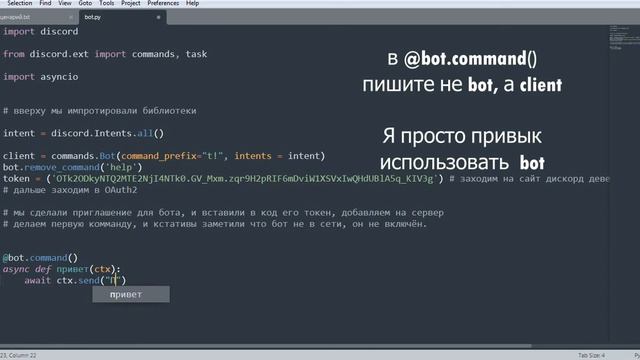Screen dimensions: 640x360
Task: Open the Find menu
Action: (x=45, y=3)
